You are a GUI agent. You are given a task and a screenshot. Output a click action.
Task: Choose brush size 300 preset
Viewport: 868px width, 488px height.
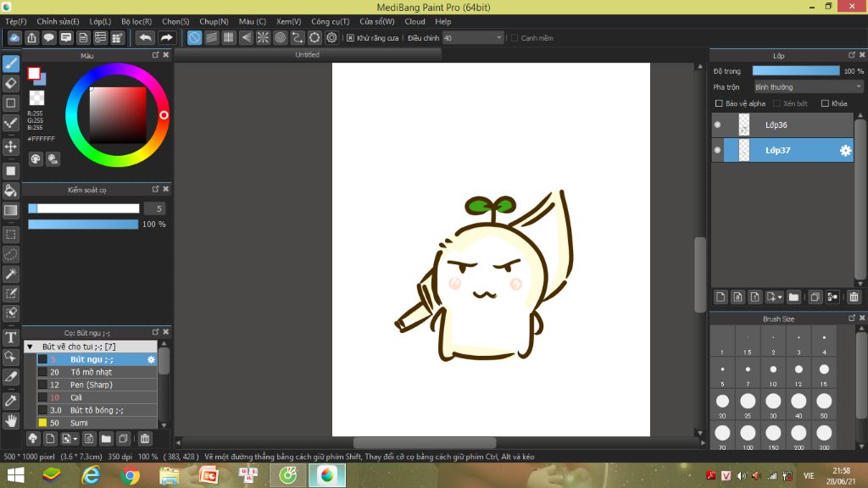tap(824, 436)
